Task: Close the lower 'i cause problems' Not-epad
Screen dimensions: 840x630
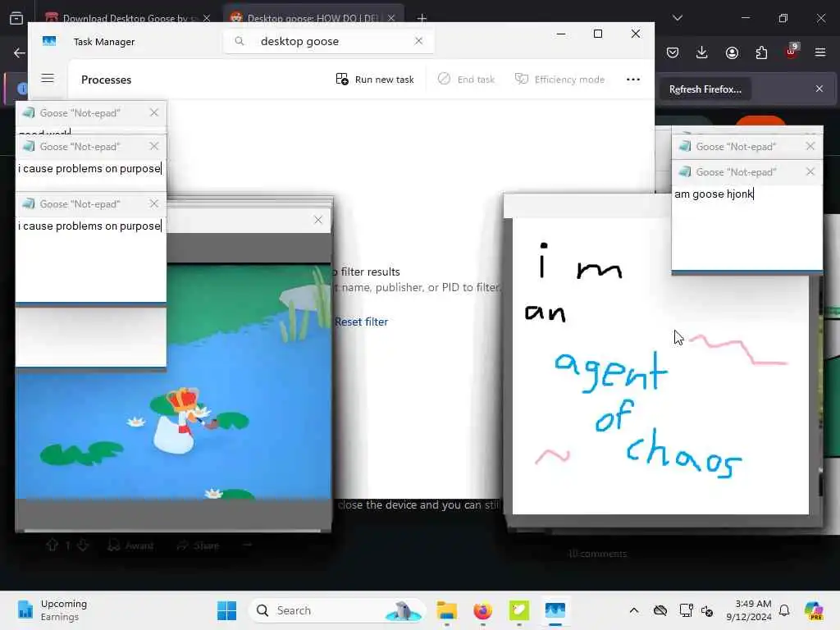Action: (154, 203)
